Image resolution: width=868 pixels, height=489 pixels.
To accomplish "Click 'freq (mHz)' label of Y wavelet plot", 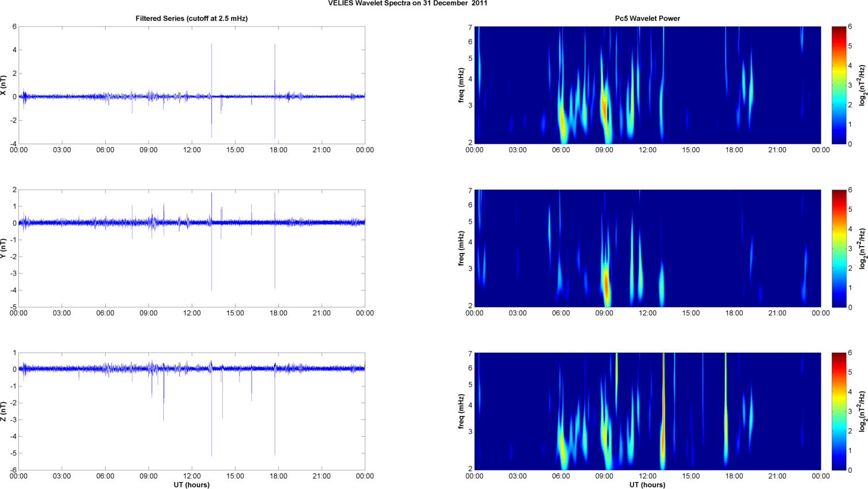I will click(461, 248).
